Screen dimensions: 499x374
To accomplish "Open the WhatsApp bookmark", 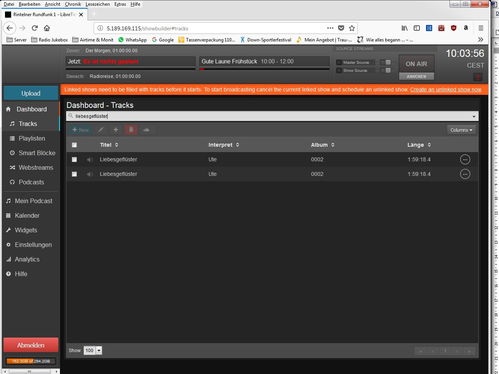I will click(133, 40).
